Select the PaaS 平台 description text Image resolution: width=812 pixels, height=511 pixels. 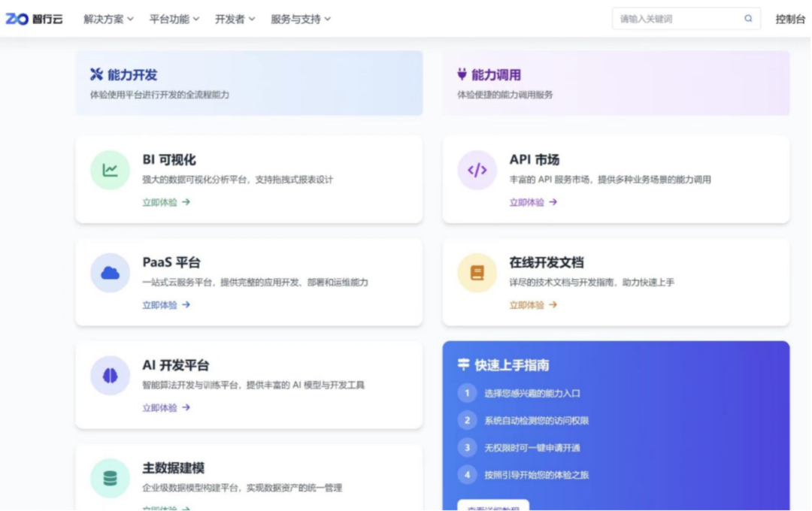point(256,282)
